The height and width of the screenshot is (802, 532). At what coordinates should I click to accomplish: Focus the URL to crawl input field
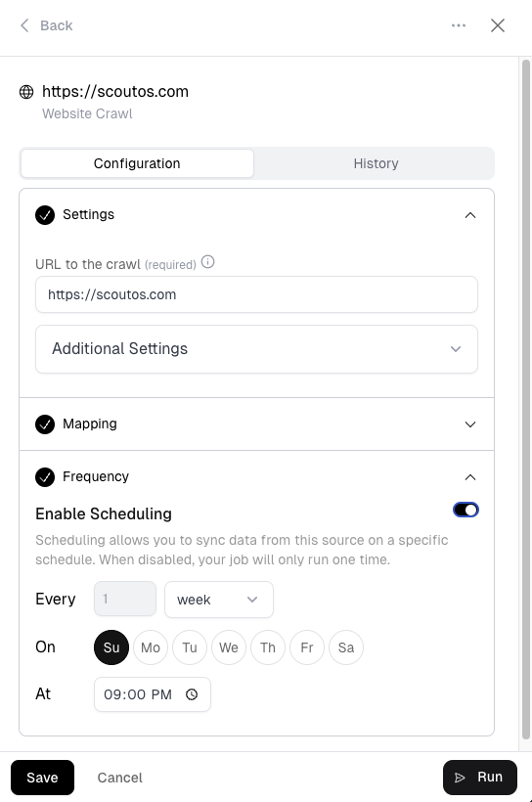click(x=257, y=294)
